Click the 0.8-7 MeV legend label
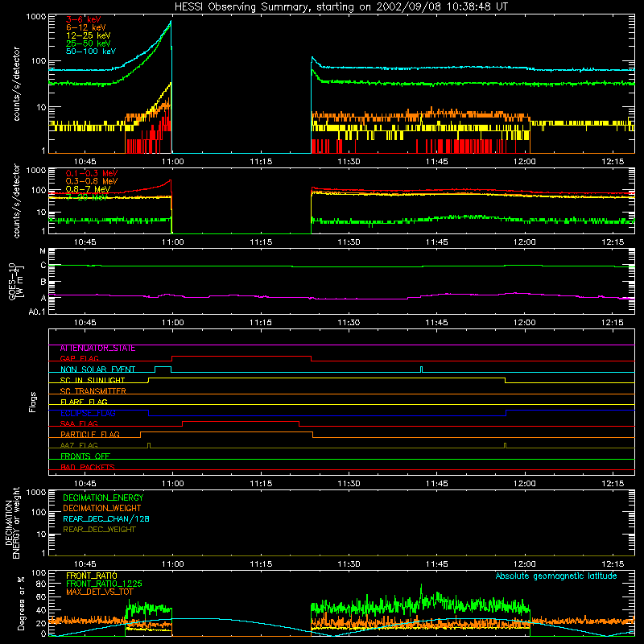This screenshot has width=644, height=644. click(x=88, y=189)
